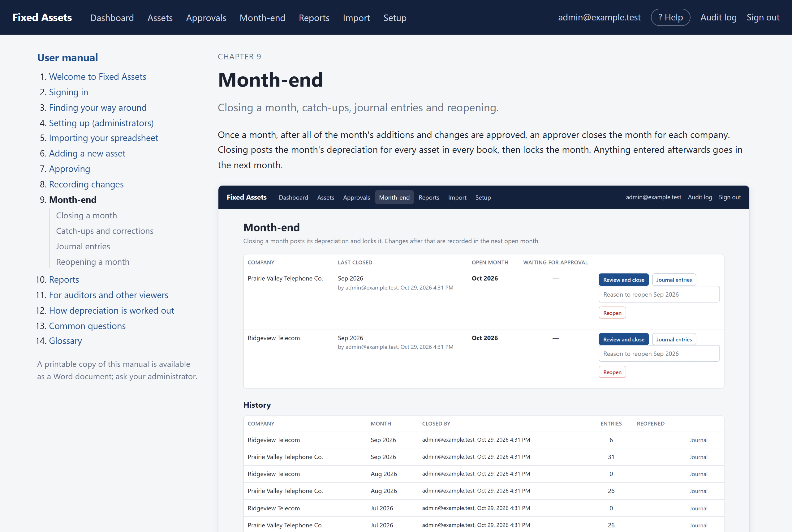Image resolution: width=792 pixels, height=532 pixels.
Task: Focus Prairie Valley reason to reopen field
Action: [x=659, y=294]
